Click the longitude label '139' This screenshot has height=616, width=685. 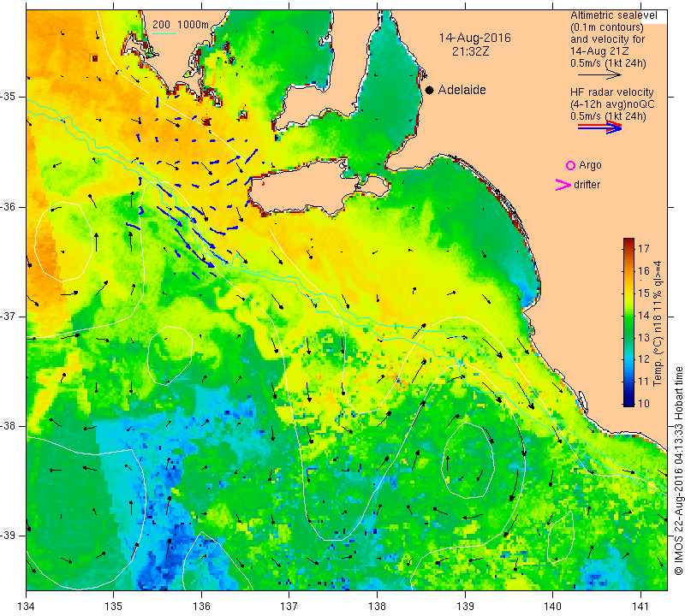pyautogui.click(x=465, y=607)
